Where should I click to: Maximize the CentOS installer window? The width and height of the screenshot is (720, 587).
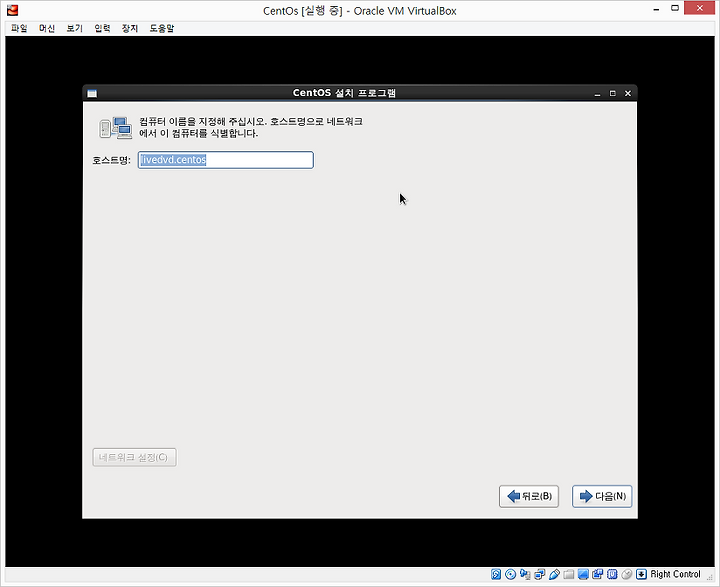613,93
